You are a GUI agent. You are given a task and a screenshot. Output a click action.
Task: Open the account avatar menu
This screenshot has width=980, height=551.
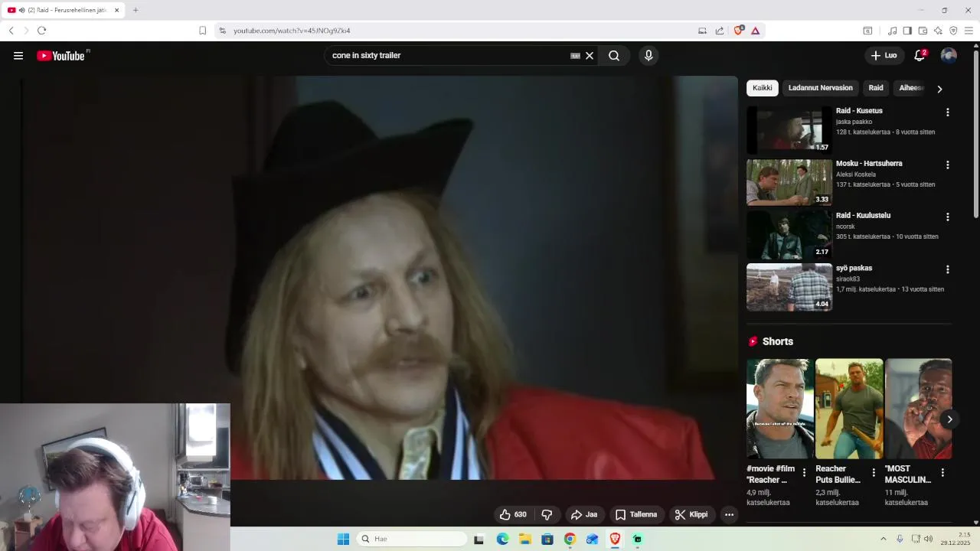(949, 55)
